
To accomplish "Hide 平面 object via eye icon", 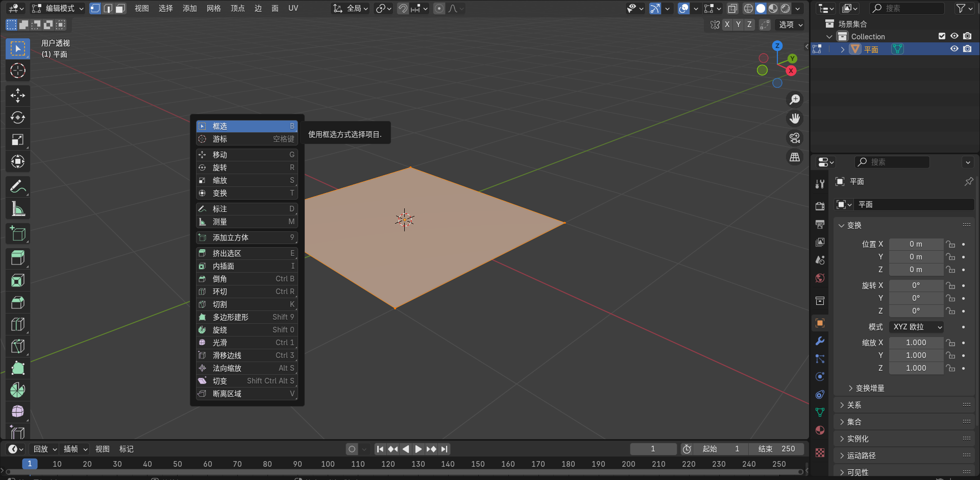I will (x=954, y=49).
